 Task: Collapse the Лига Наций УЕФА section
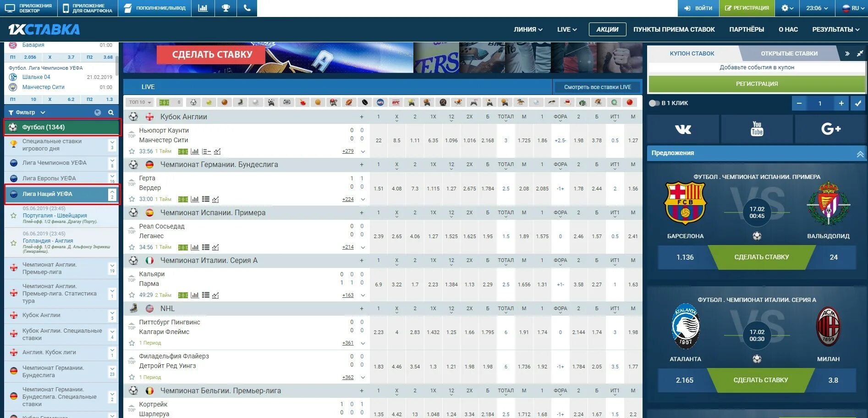tap(112, 194)
